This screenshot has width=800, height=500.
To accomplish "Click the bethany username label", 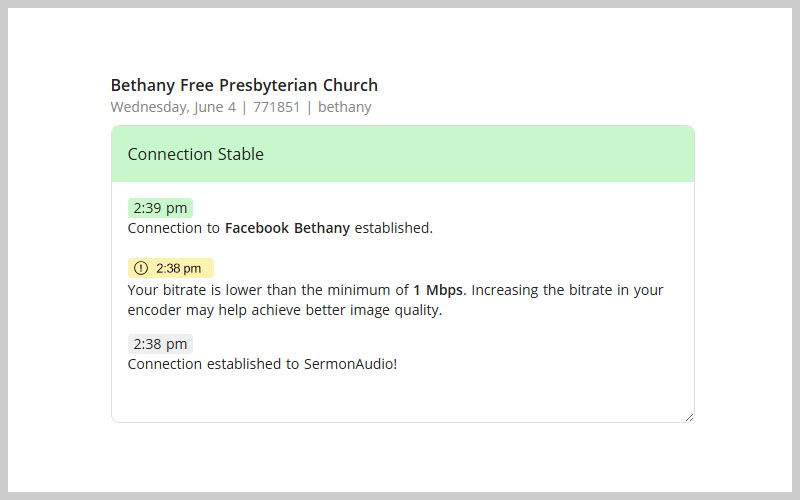I will coord(344,107).
